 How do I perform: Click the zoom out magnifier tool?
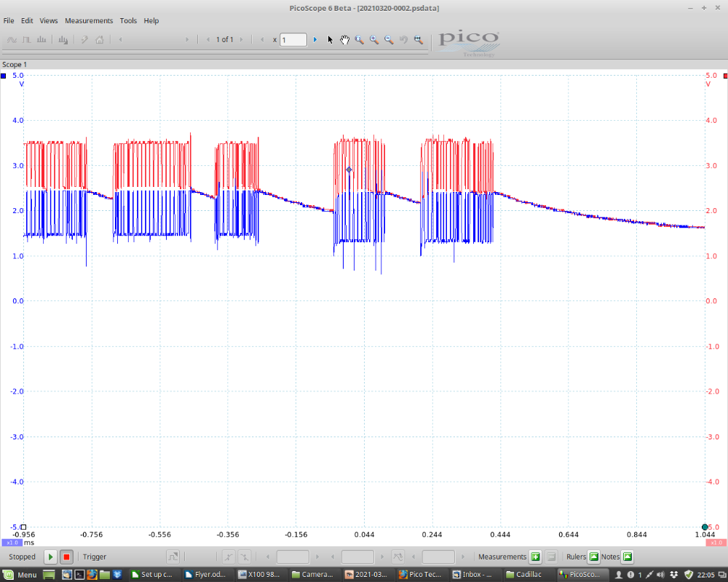[389, 40]
